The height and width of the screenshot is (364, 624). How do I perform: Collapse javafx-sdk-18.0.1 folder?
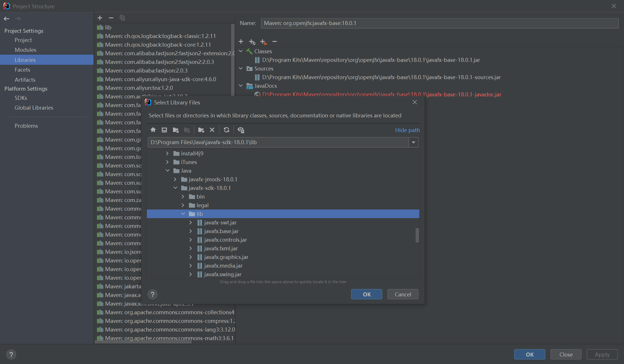pyautogui.click(x=175, y=188)
